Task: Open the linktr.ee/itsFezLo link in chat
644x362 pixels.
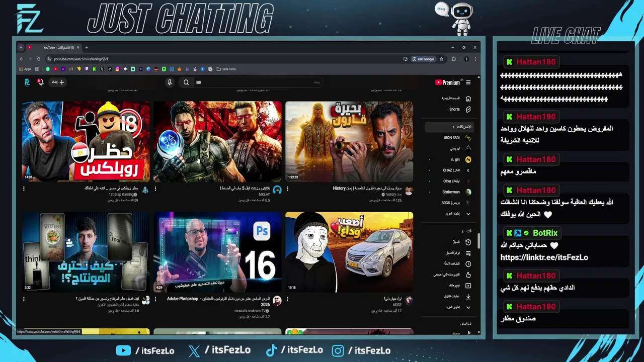Action: click(x=544, y=257)
